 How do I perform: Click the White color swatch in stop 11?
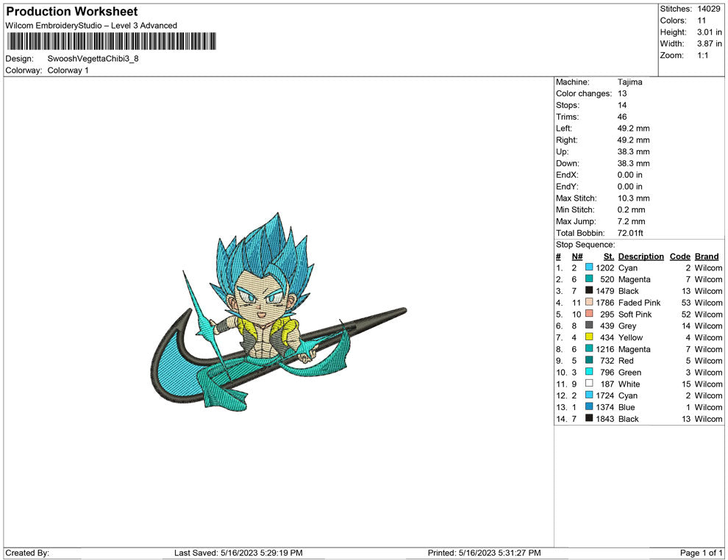[x=589, y=383]
